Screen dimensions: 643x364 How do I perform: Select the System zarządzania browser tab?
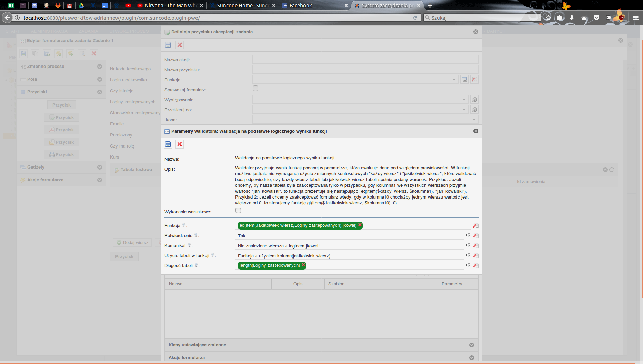click(x=388, y=6)
